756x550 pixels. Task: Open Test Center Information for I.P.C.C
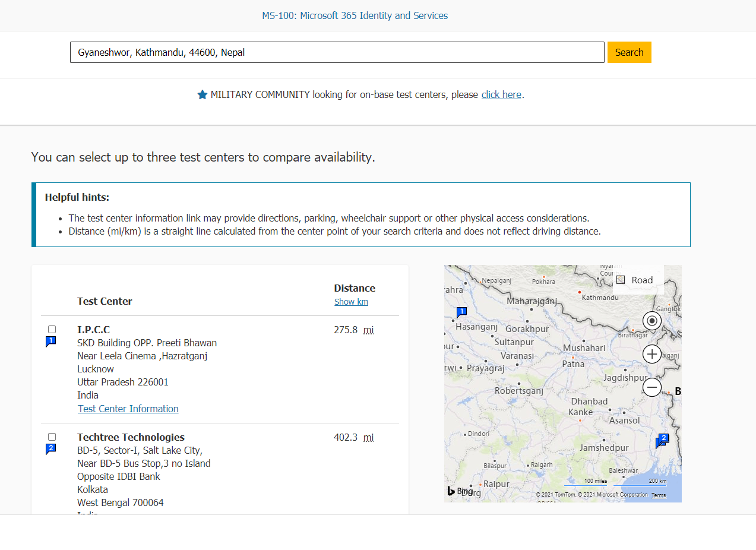(128, 409)
